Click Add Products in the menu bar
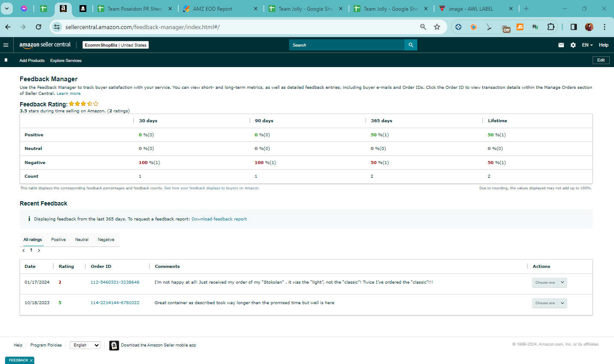The image size is (614, 364). 32,61
